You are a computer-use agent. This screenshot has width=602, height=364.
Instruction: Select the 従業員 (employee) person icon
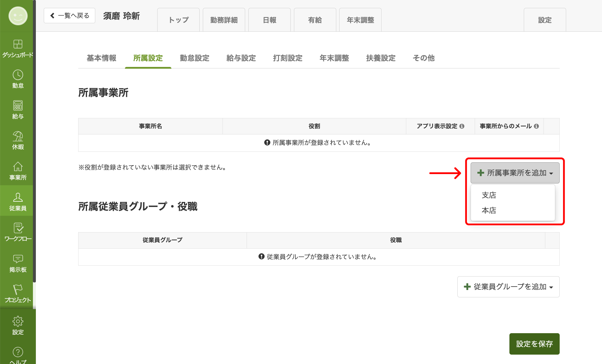click(x=18, y=198)
